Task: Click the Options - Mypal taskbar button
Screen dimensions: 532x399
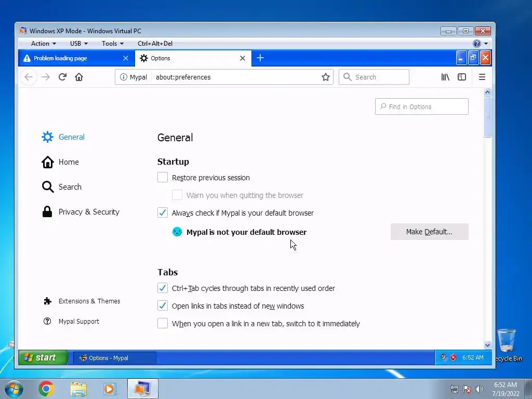Action: click(x=115, y=358)
